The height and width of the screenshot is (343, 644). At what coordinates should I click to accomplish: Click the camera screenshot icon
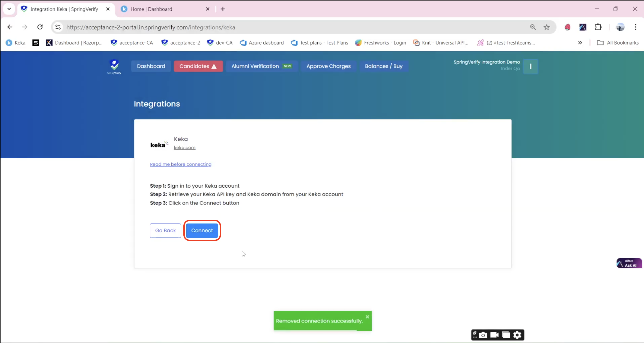pos(483,335)
